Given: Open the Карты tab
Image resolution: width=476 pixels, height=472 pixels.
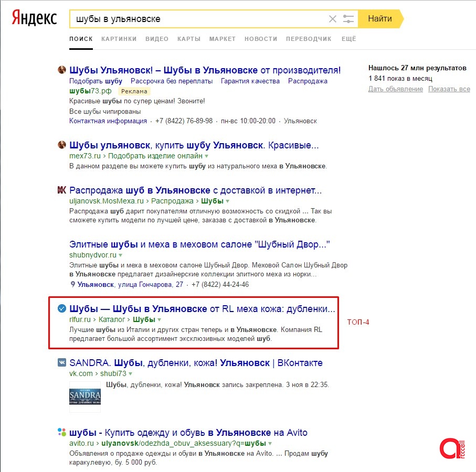Looking at the screenshot, I should [x=189, y=39].
